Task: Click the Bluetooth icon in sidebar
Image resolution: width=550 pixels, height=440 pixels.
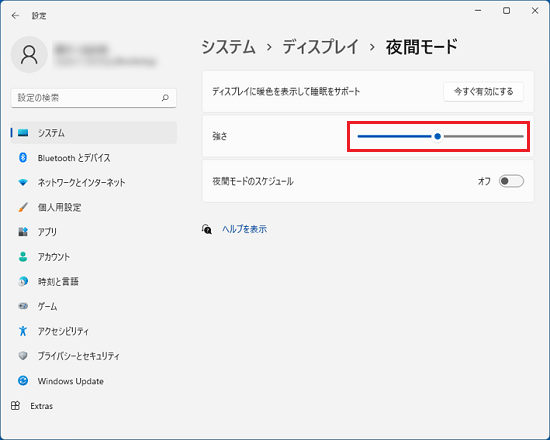Action: tap(23, 158)
